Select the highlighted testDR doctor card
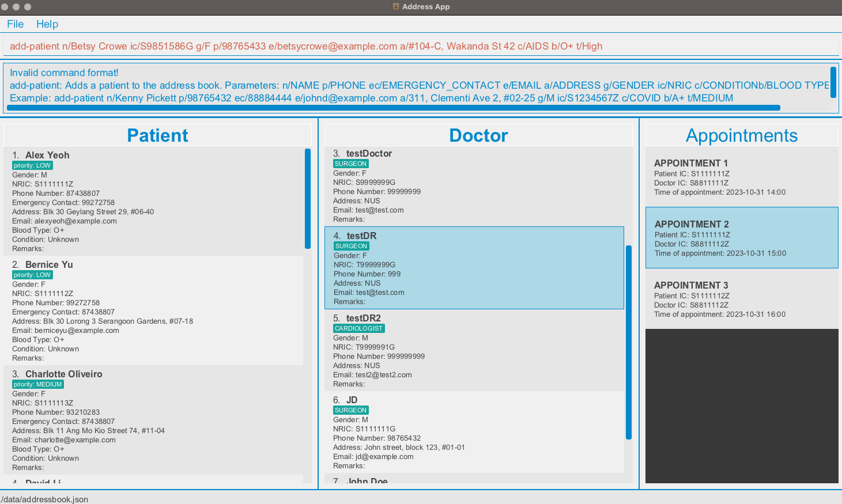The height and width of the screenshot is (504, 842). pyautogui.click(x=474, y=268)
